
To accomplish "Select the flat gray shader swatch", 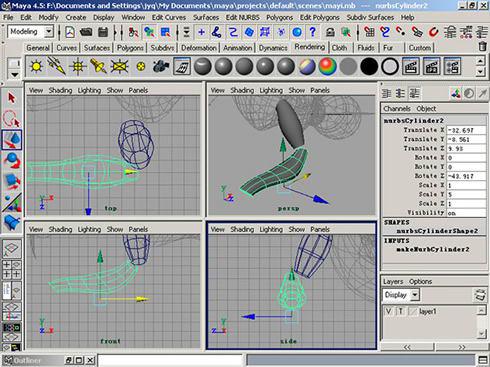I will (x=348, y=66).
